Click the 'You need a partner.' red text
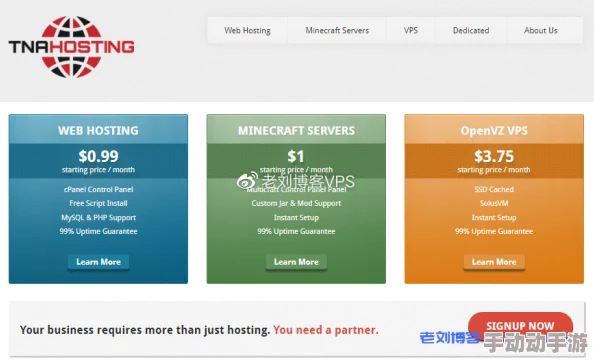 (x=326, y=330)
